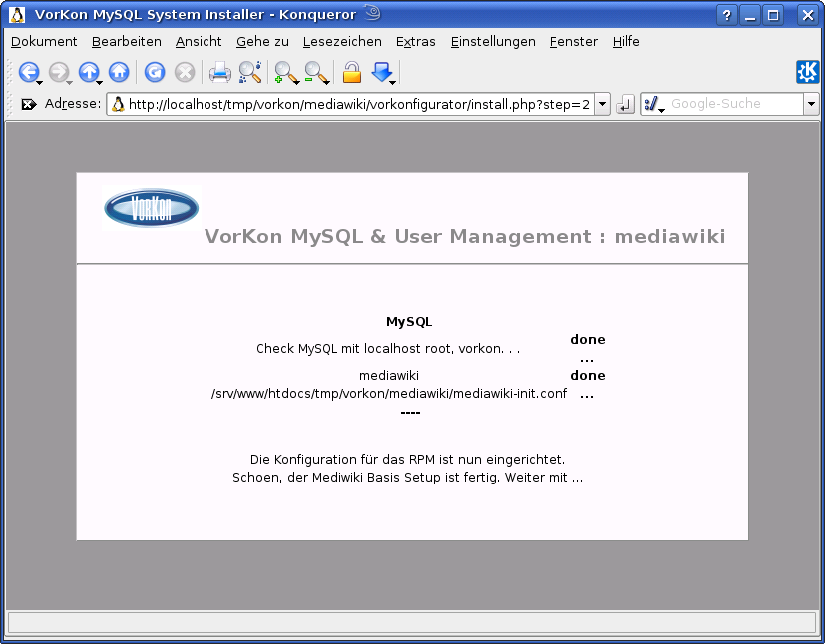The image size is (825, 644).
Task: Open Find in page binoculars icon
Action: click(250, 72)
